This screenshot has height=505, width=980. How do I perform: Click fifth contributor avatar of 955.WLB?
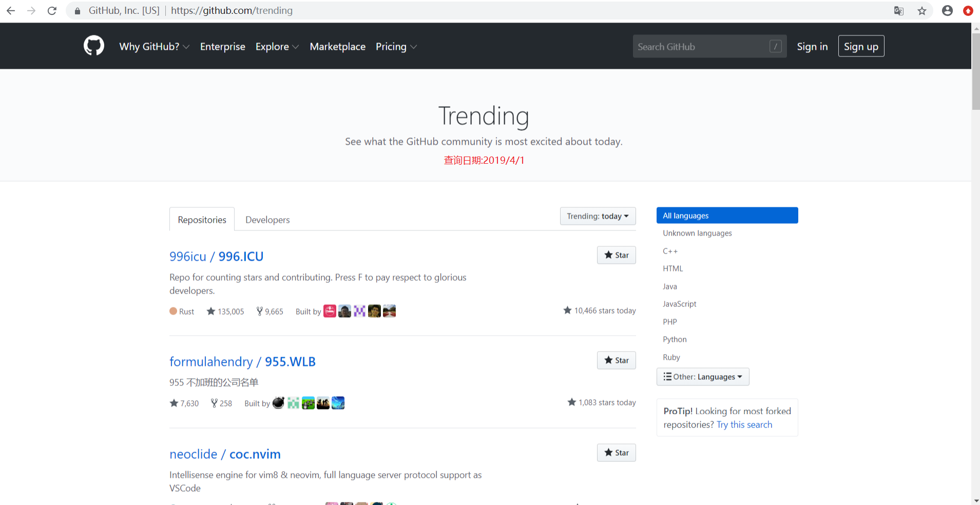[338, 403]
